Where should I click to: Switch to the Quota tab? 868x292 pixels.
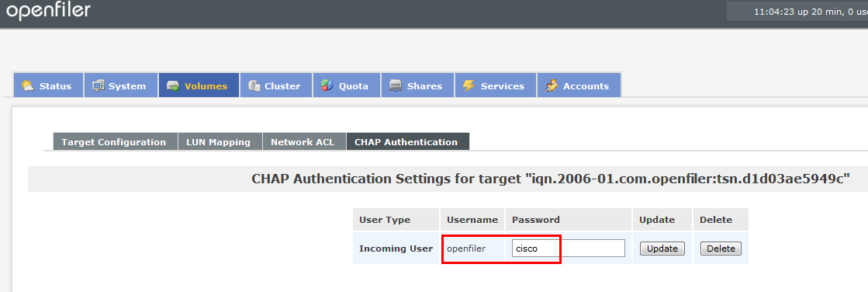(347, 85)
